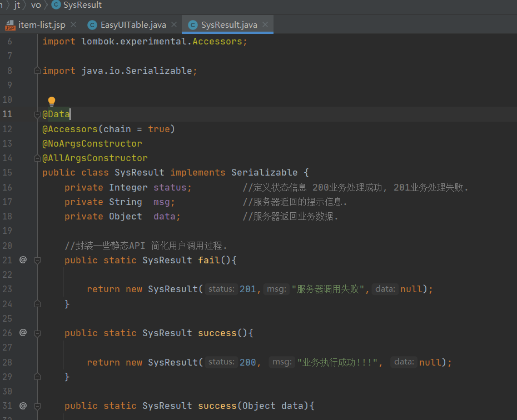
Task: Collapse success(Object data) method at line 31
Action: (37, 406)
